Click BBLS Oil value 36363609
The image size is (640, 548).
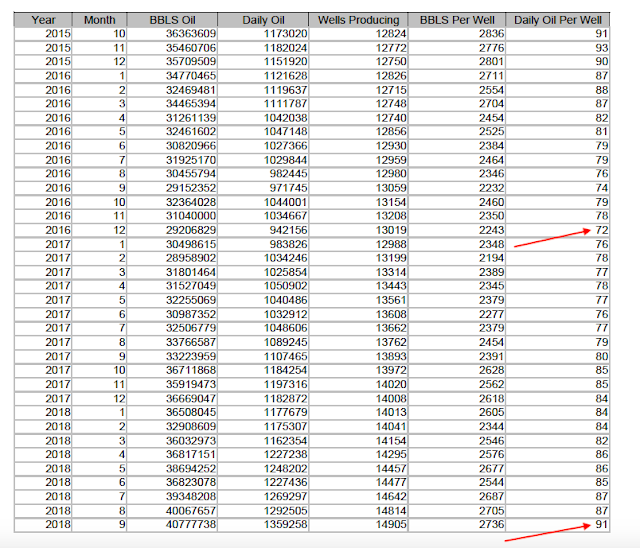[x=191, y=34]
